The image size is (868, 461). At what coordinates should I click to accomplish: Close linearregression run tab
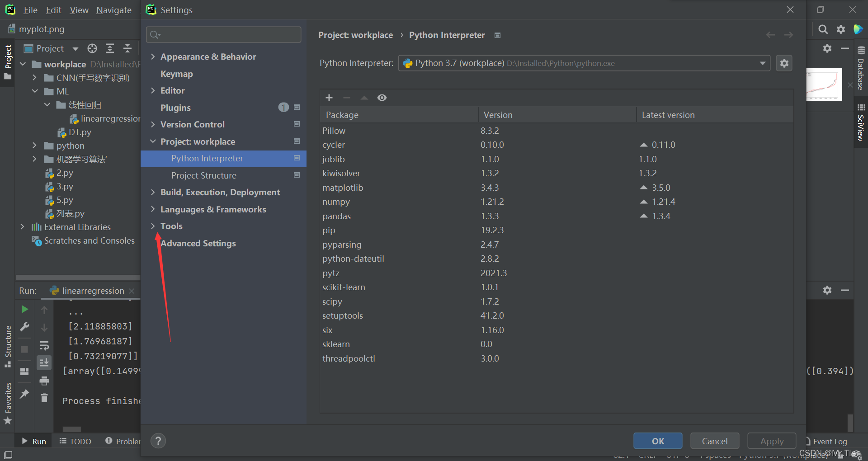coord(132,291)
